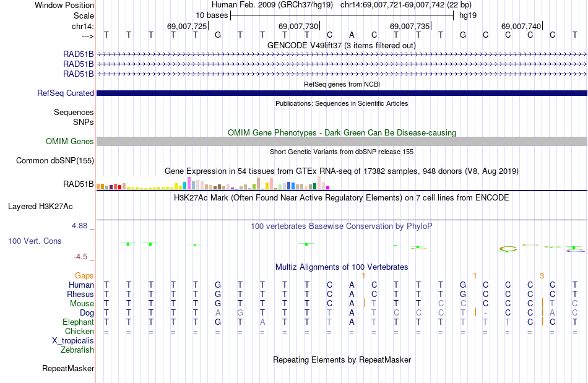Screen dimensions: 588x383
Task: Click the Human species row label
Action: (x=81, y=285)
